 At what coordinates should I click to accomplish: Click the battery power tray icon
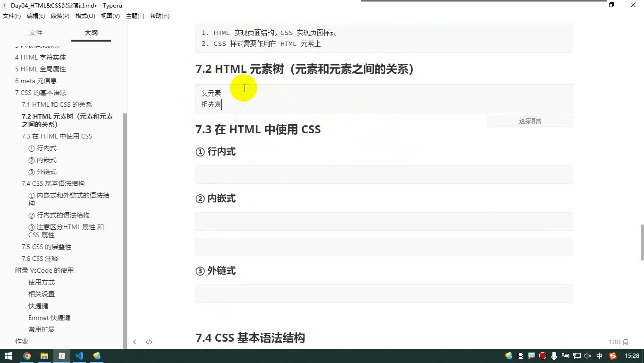tap(565, 356)
